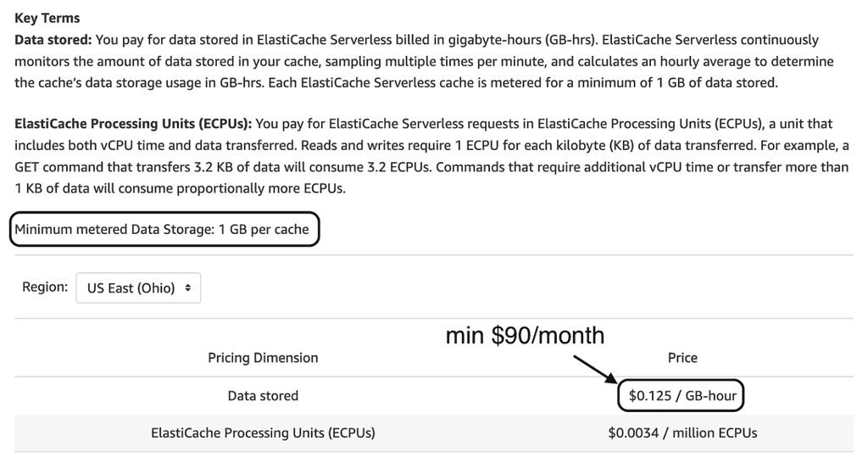The height and width of the screenshot is (463, 868).
Task: Click the Pricing Dimension column header
Action: pyautogui.click(x=263, y=358)
